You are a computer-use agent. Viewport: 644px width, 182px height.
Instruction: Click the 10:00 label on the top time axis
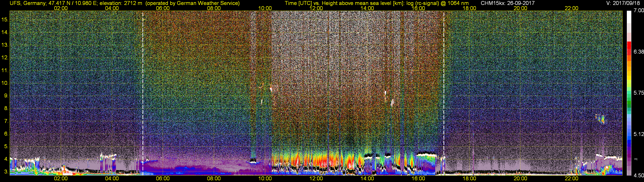265,8
